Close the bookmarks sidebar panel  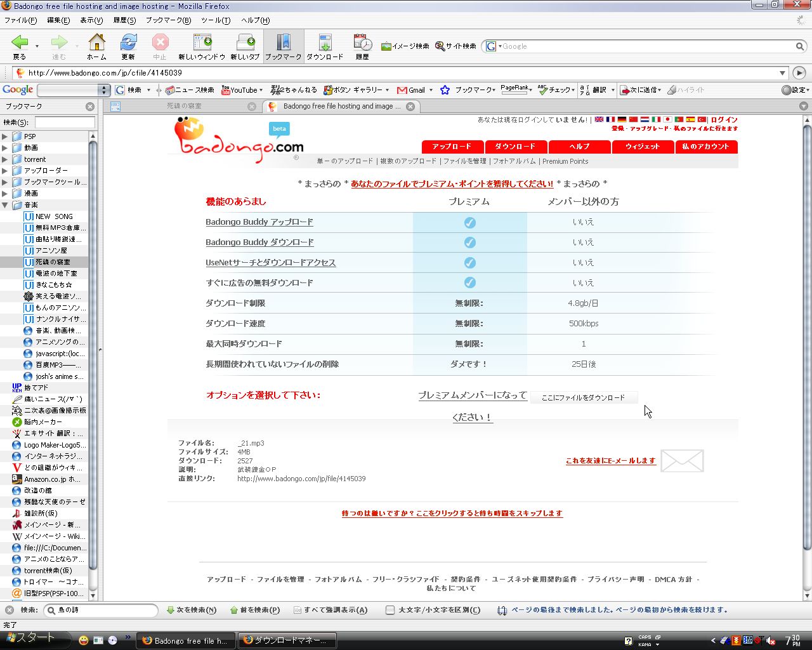coord(90,107)
